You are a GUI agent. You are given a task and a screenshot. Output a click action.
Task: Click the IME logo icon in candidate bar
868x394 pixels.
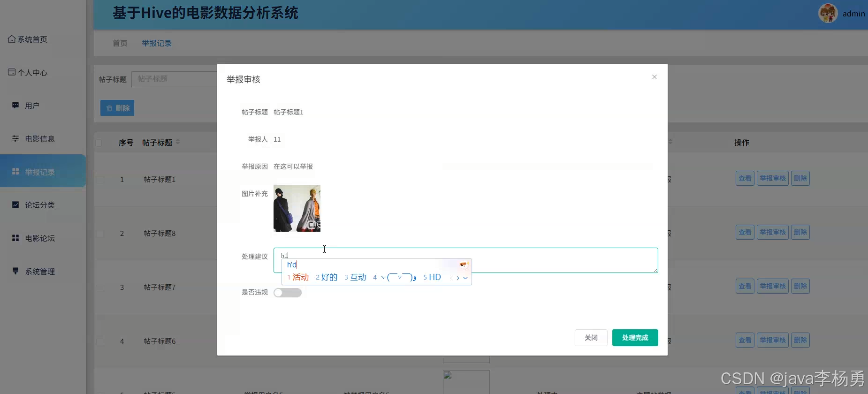pos(464,265)
